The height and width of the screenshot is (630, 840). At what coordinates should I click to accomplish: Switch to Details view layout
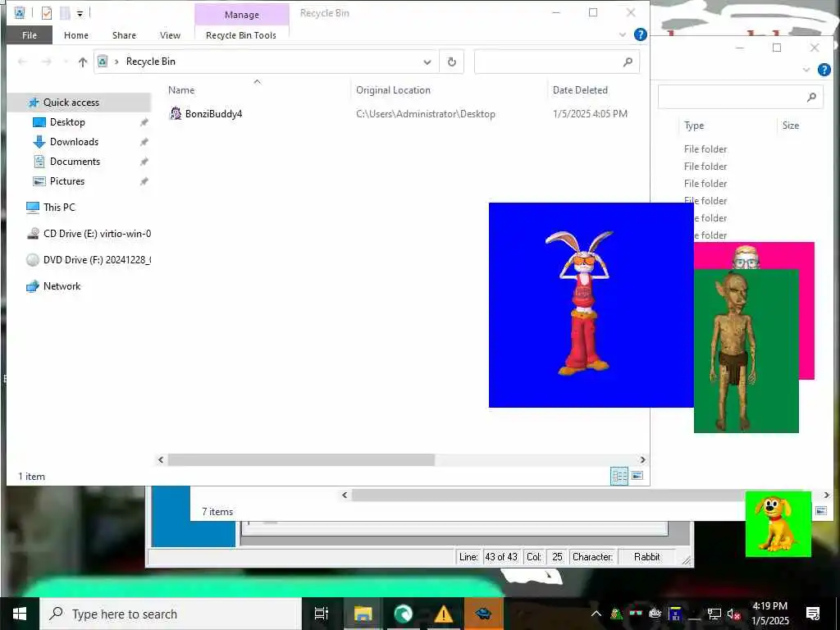tap(619, 476)
